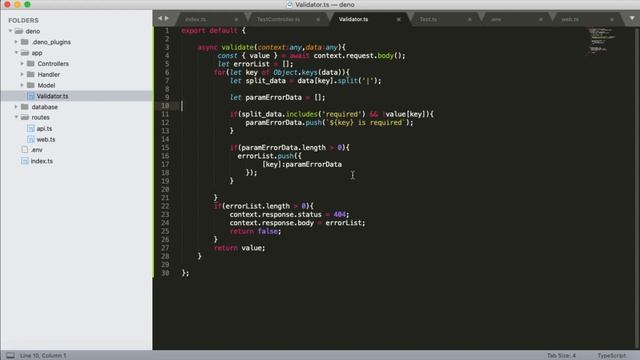This screenshot has height=360, width=640.
Task: Switch to the web.ts tab
Action: [x=570, y=19]
